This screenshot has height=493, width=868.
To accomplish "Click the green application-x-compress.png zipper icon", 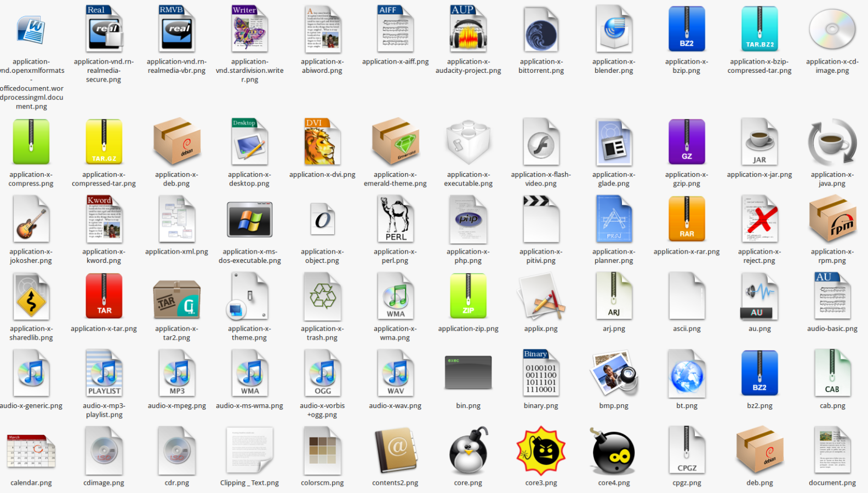I will [31, 142].
